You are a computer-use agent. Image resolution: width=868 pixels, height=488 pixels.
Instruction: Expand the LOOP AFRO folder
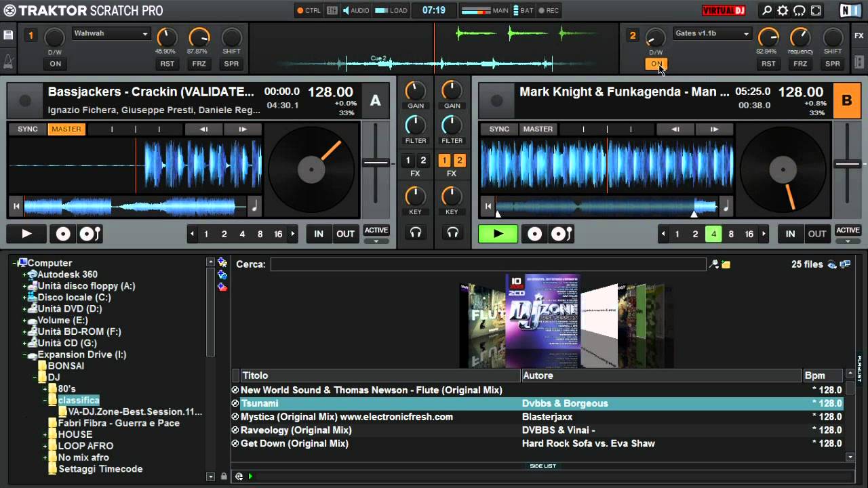[45, 446]
